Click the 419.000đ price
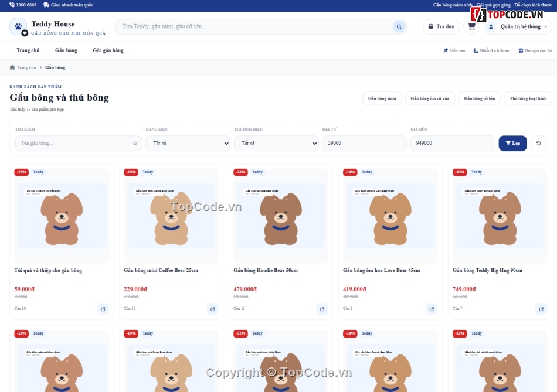 tap(355, 289)
